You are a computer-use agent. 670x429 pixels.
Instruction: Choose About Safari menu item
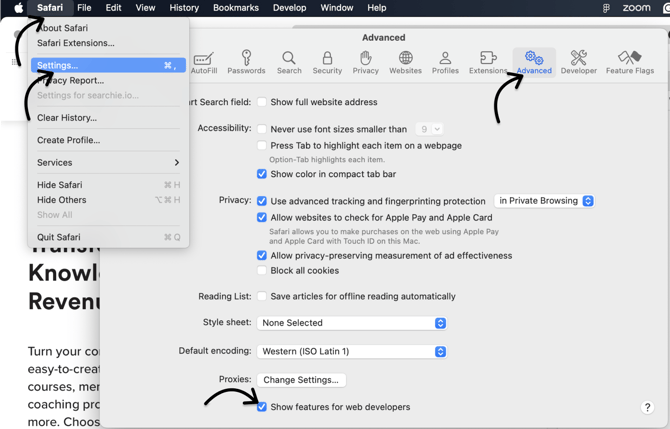[108, 28]
